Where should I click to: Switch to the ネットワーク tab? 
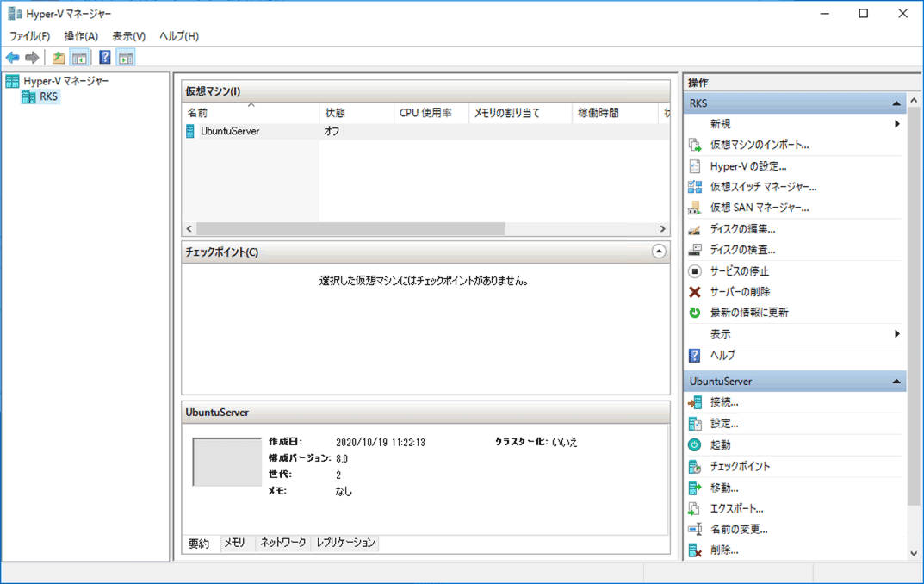pyautogui.click(x=282, y=543)
